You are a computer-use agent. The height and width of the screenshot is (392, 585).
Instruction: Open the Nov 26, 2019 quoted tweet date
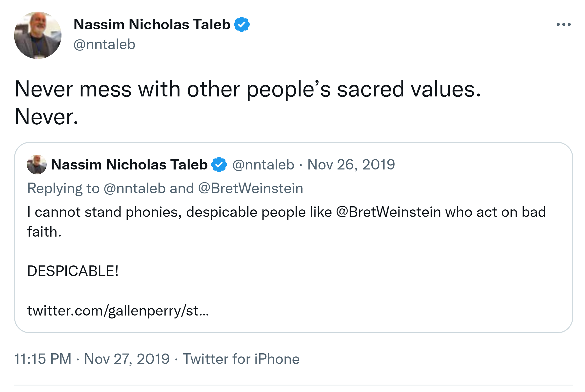coord(351,165)
